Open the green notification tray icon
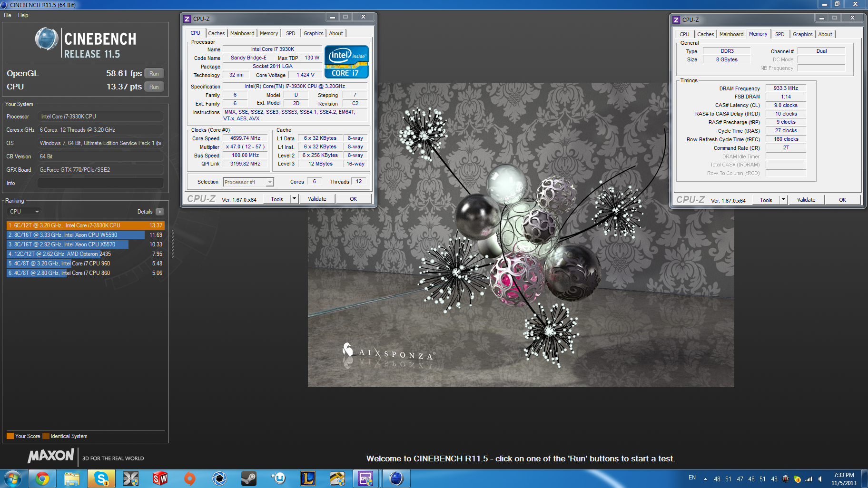868x488 pixels. (798, 479)
